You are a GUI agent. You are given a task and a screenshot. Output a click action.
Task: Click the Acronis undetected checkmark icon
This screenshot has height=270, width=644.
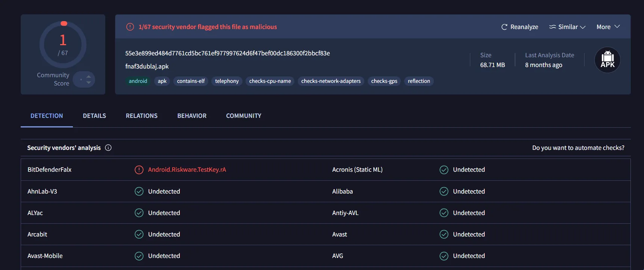tap(444, 170)
